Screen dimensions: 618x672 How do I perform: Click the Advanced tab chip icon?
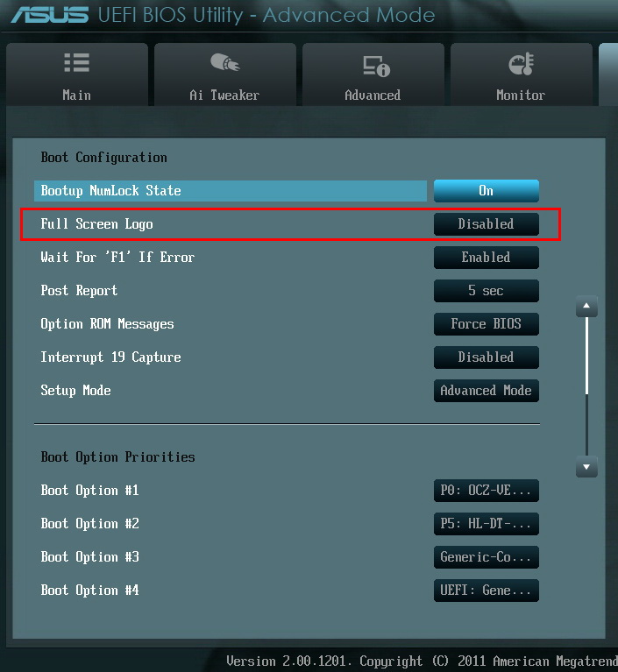point(373,66)
